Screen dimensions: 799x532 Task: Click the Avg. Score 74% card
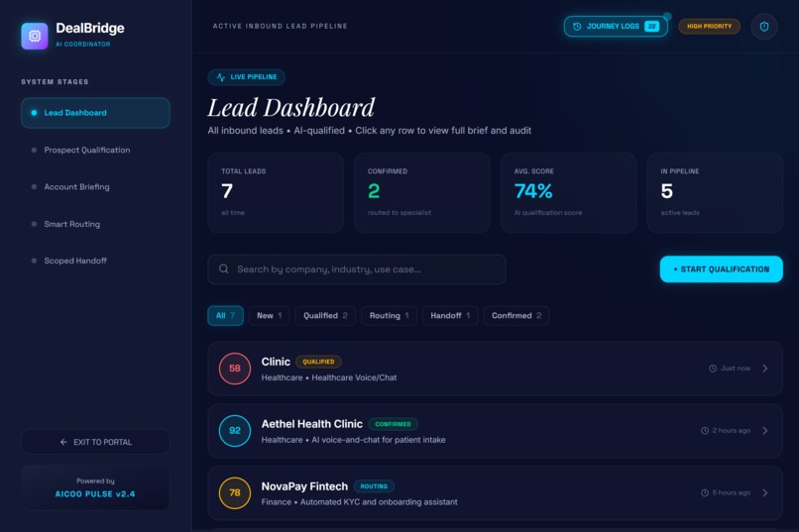(x=568, y=192)
